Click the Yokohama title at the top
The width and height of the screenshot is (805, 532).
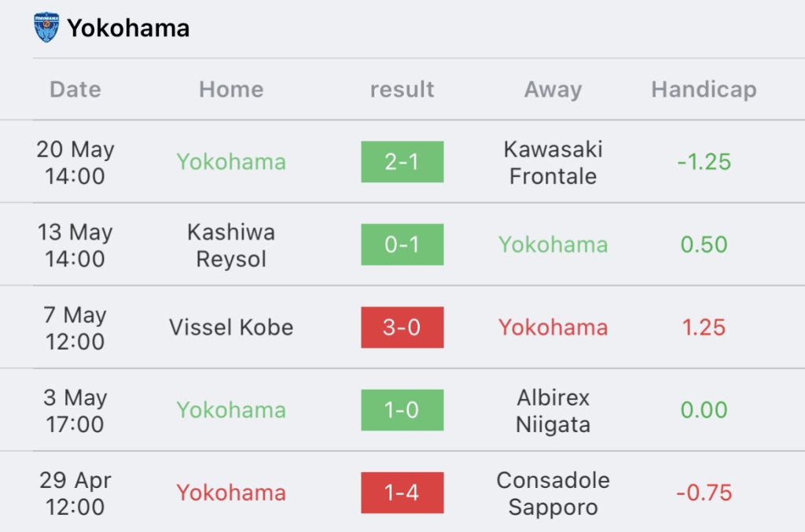128,28
